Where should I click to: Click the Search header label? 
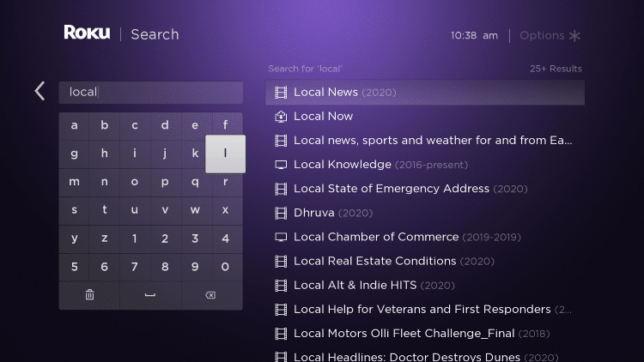[x=155, y=34]
